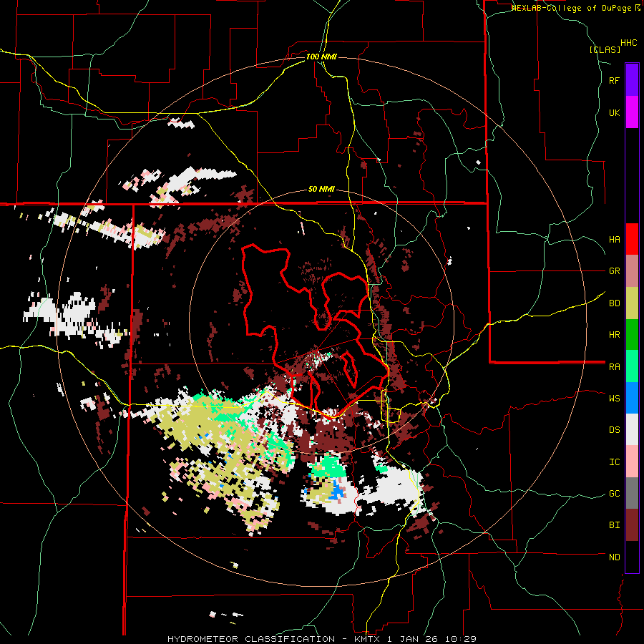Click the UK legend label

click(614, 112)
